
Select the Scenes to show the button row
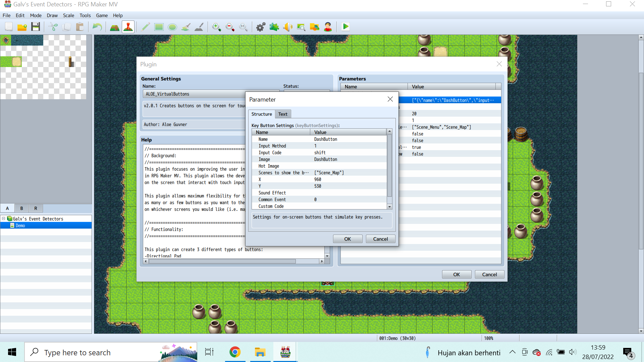(x=319, y=173)
